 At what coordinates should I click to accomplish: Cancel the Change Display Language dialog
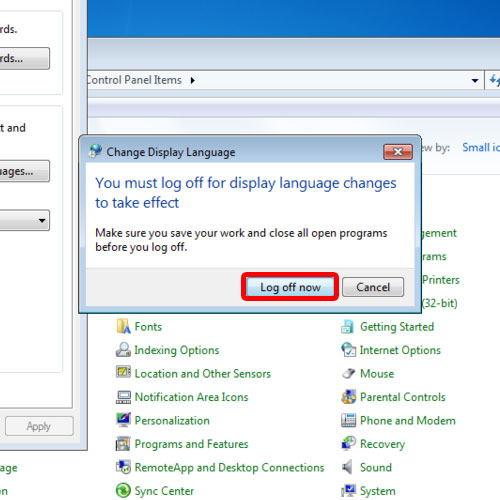(373, 287)
